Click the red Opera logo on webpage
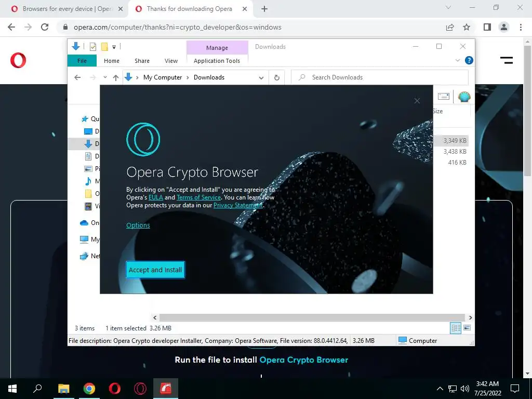This screenshot has width=532, height=399. click(x=18, y=60)
